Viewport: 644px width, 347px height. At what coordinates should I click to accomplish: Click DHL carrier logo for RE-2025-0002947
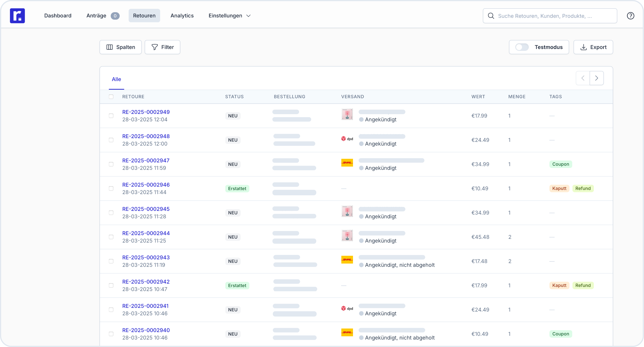pos(347,163)
